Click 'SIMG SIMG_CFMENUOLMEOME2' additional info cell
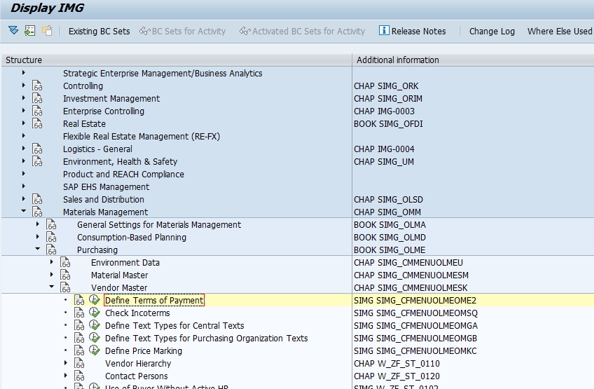 (415, 300)
